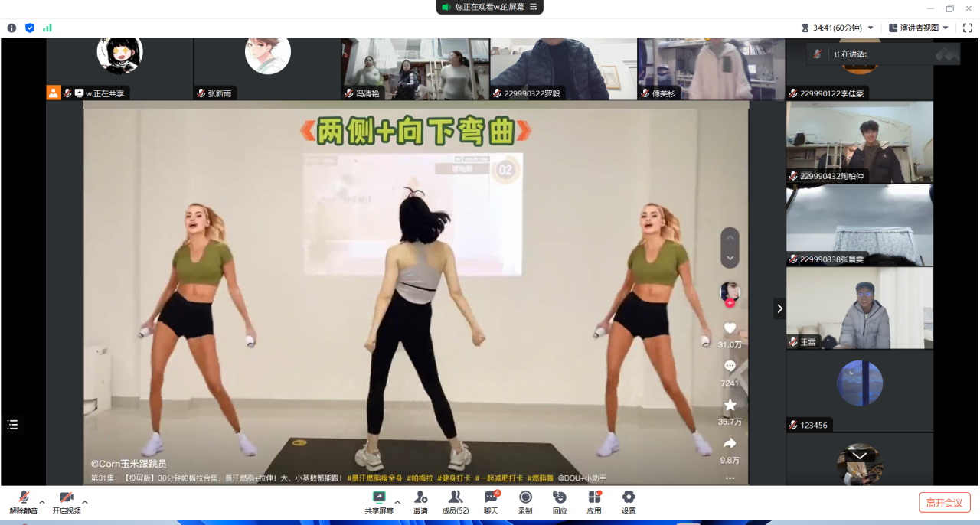The image size is (980, 525).
Task: Toggle full screen mode icon at top right
Action: [968, 28]
